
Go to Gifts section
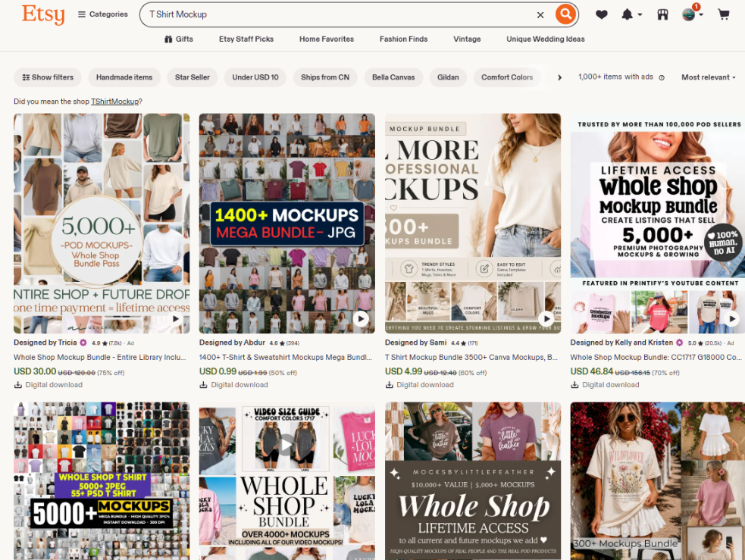[179, 39]
